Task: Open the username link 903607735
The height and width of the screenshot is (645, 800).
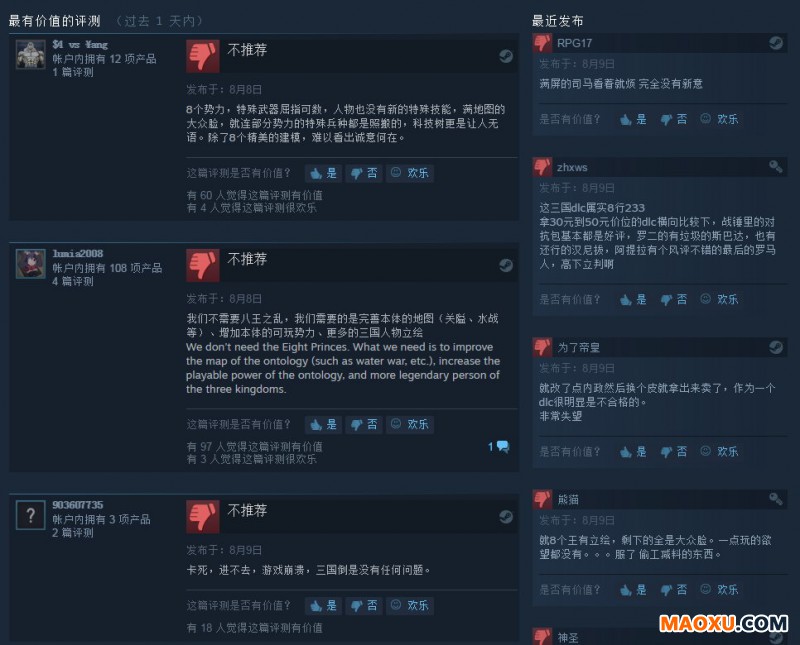Action: [x=78, y=505]
